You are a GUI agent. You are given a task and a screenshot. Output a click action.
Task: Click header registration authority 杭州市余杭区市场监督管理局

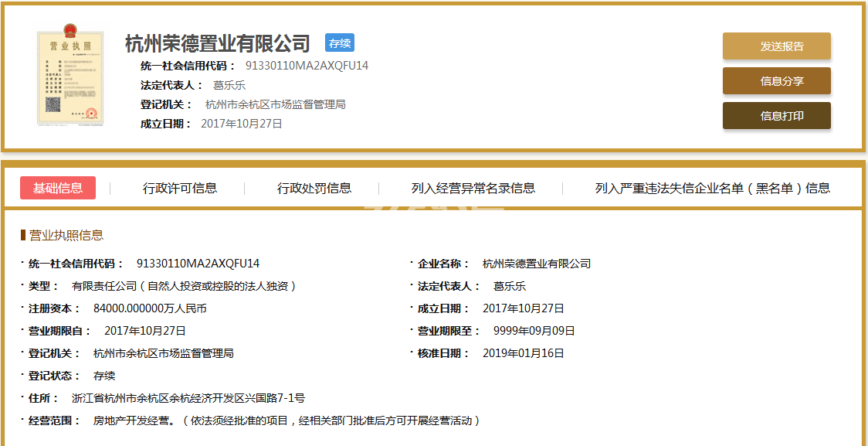(x=275, y=104)
